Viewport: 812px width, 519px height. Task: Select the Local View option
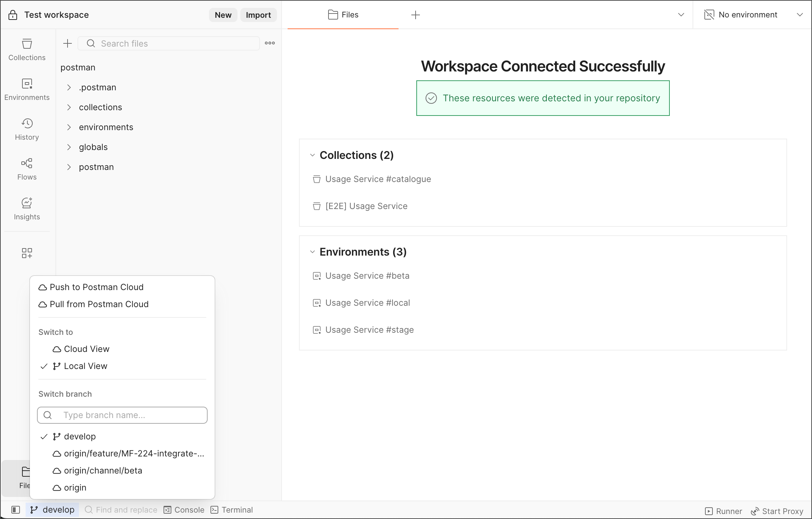coord(85,366)
